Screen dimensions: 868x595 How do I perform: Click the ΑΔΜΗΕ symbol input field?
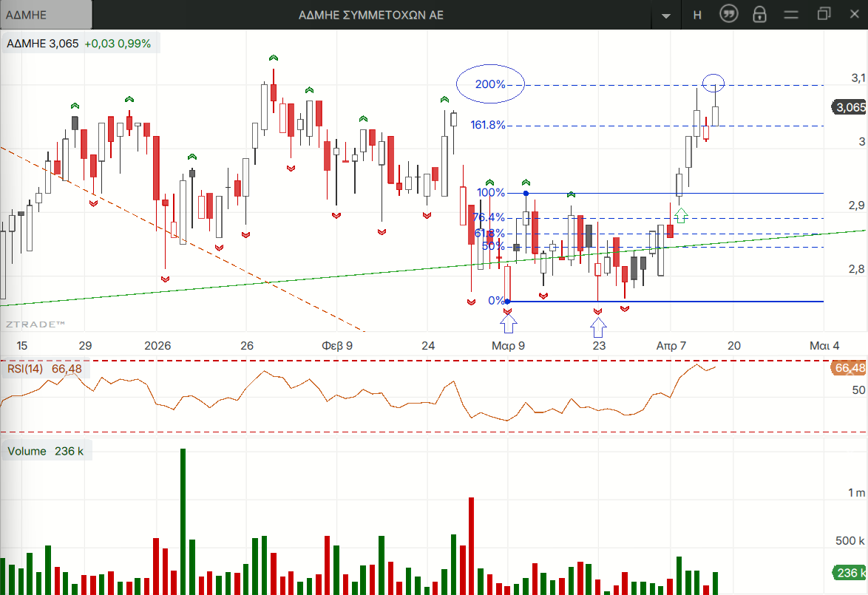pyautogui.click(x=46, y=15)
